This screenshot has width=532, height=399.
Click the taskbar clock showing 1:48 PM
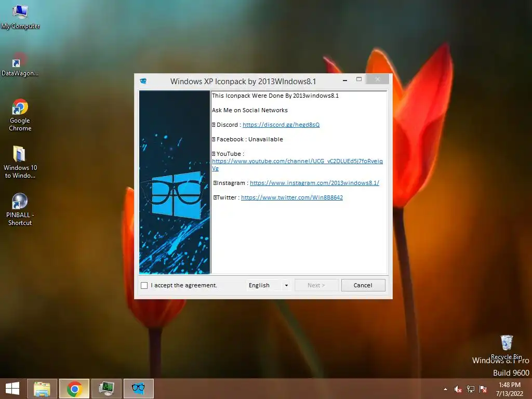coord(510,389)
